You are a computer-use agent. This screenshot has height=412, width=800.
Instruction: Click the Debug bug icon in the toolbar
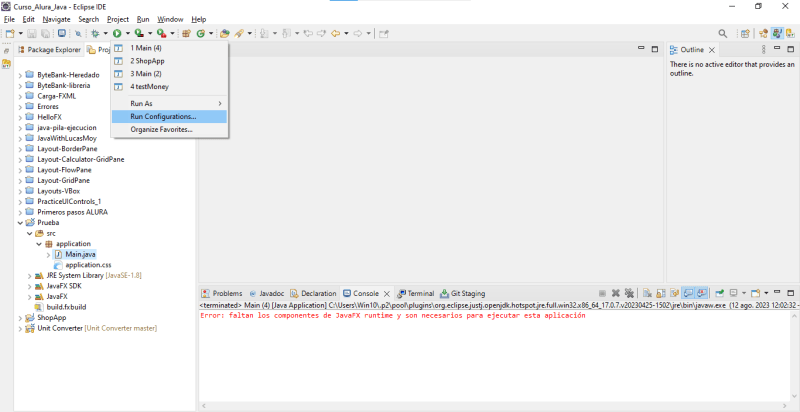click(95, 34)
